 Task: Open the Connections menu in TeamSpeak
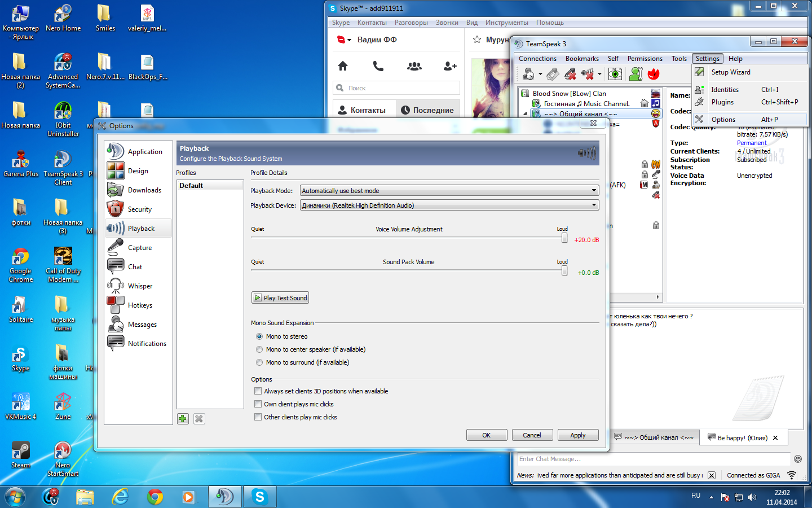click(x=537, y=59)
